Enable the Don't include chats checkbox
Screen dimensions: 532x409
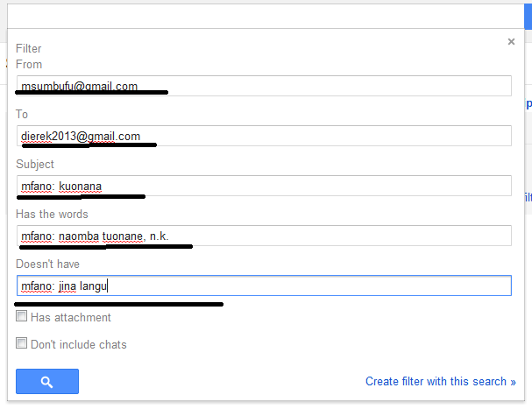[22, 344]
